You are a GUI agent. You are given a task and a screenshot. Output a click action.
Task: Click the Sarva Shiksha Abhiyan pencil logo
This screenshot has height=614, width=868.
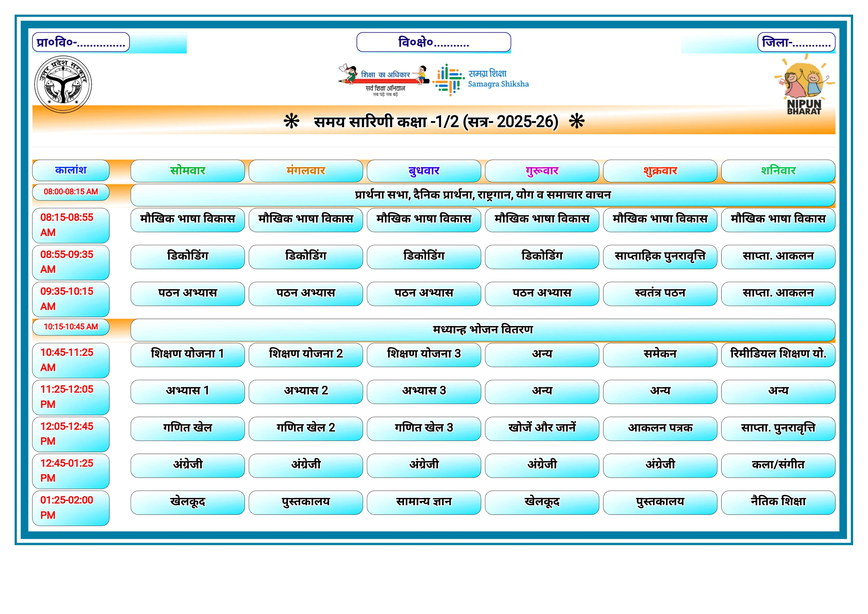pyautogui.click(x=383, y=80)
